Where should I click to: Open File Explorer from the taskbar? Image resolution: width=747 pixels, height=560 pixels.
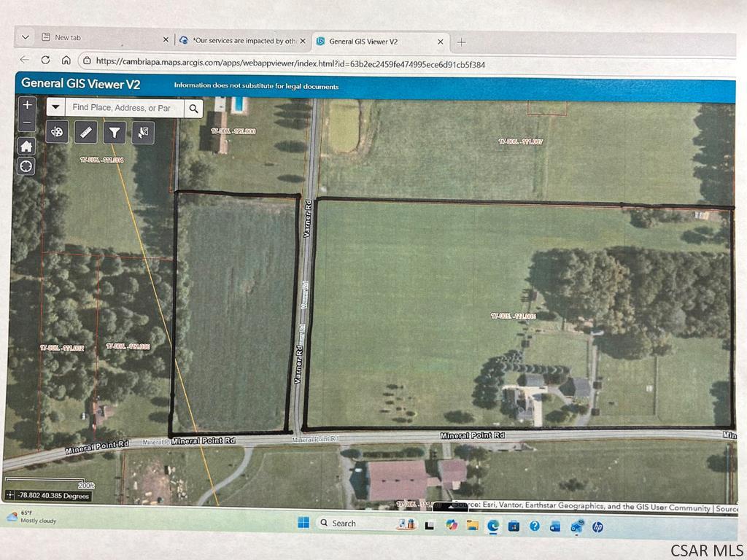[472, 525]
